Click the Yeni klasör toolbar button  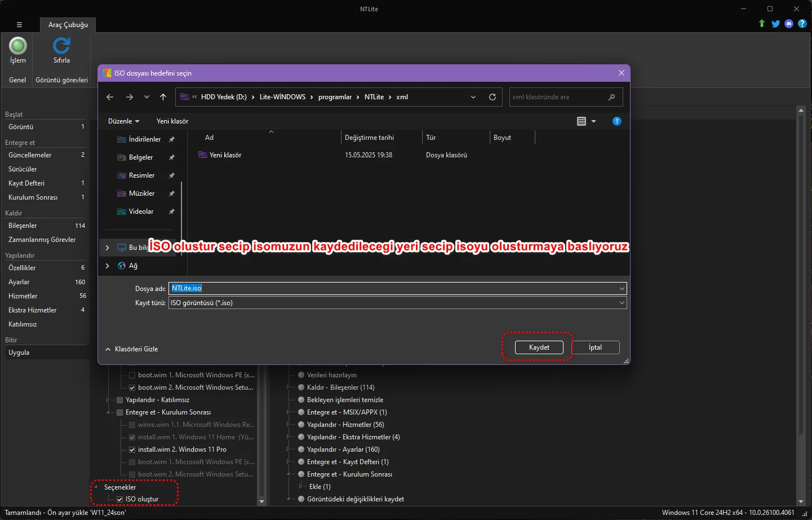click(x=172, y=121)
